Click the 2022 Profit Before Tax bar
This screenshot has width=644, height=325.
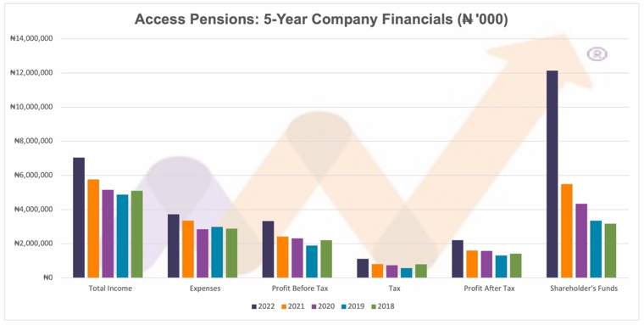click(269, 249)
